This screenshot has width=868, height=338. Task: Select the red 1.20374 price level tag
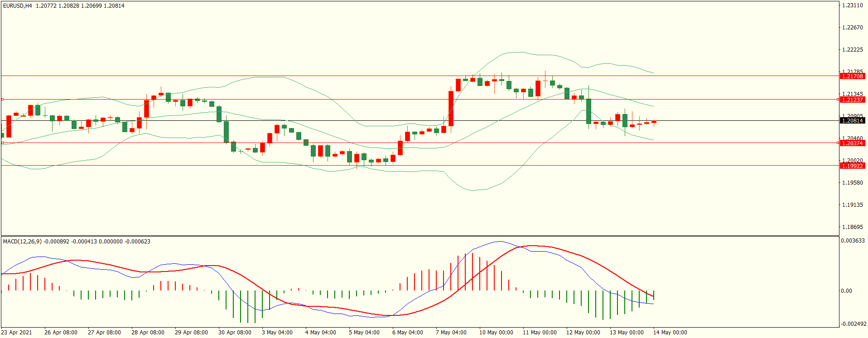point(852,143)
